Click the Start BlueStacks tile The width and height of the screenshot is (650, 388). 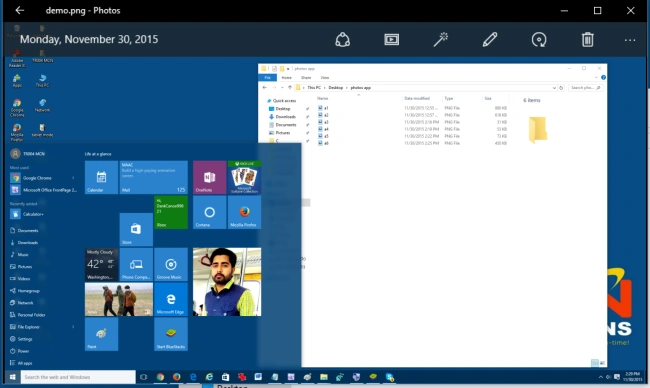point(171,334)
